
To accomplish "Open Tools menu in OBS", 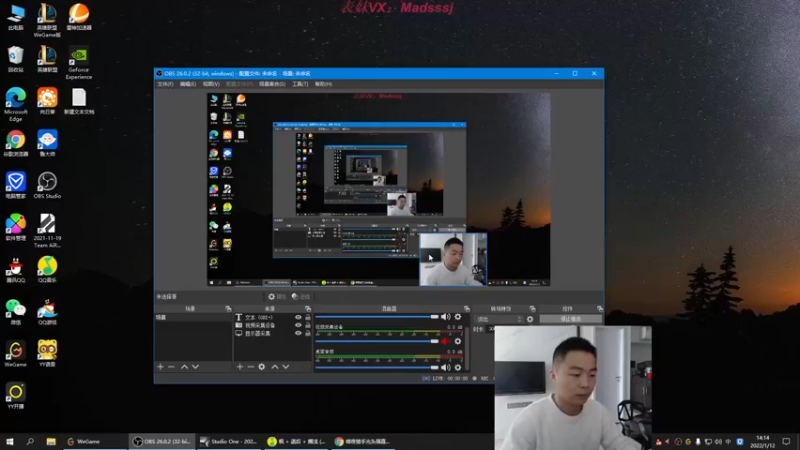I will point(300,84).
